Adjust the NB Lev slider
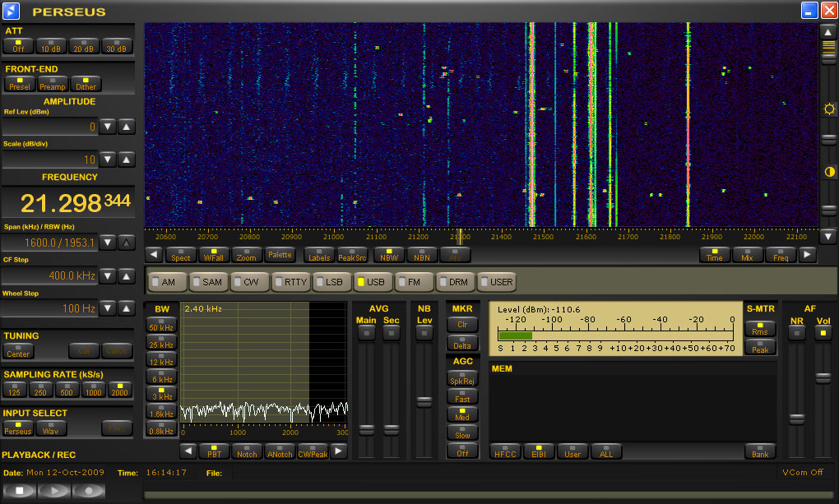839x504 pixels. coord(424,401)
